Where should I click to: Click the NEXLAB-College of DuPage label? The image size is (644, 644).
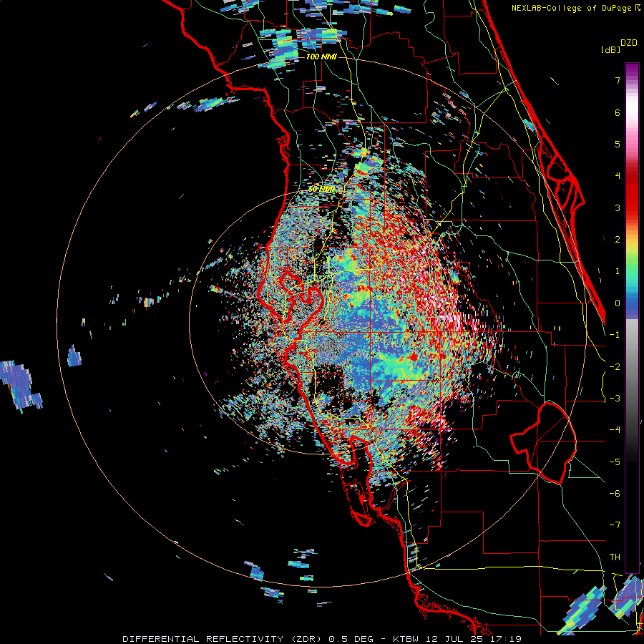[576, 8]
